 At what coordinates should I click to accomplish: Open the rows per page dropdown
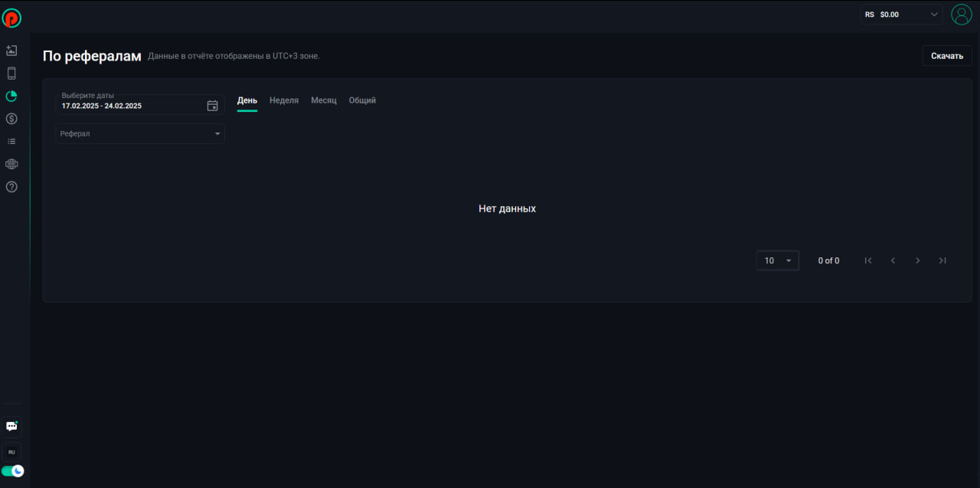[x=777, y=260]
